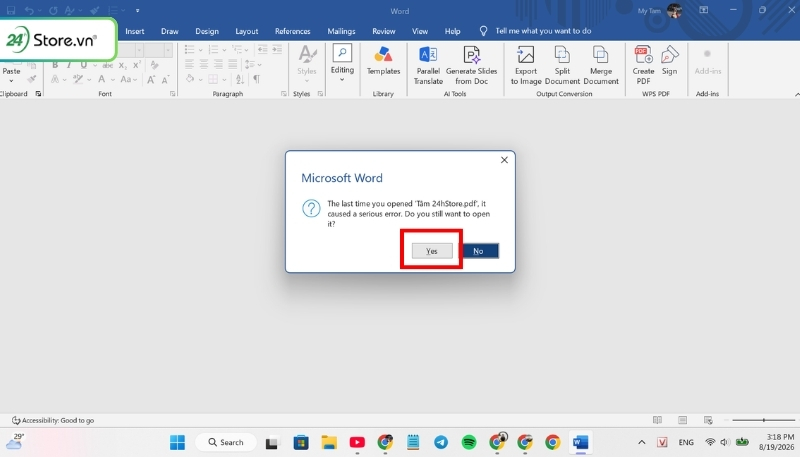
Task: Toggle Show/Hide paragraph marks
Action: pyautogui.click(x=257, y=79)
